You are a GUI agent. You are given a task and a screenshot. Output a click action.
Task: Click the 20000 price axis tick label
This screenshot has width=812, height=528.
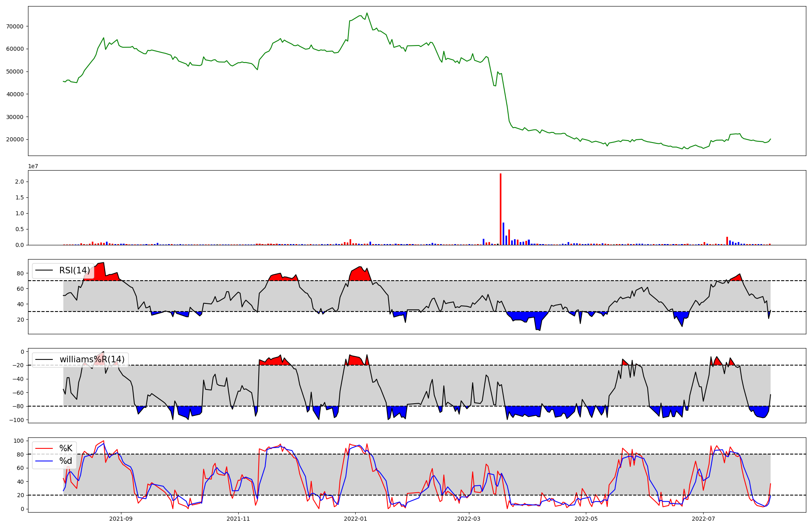[15, 139]
